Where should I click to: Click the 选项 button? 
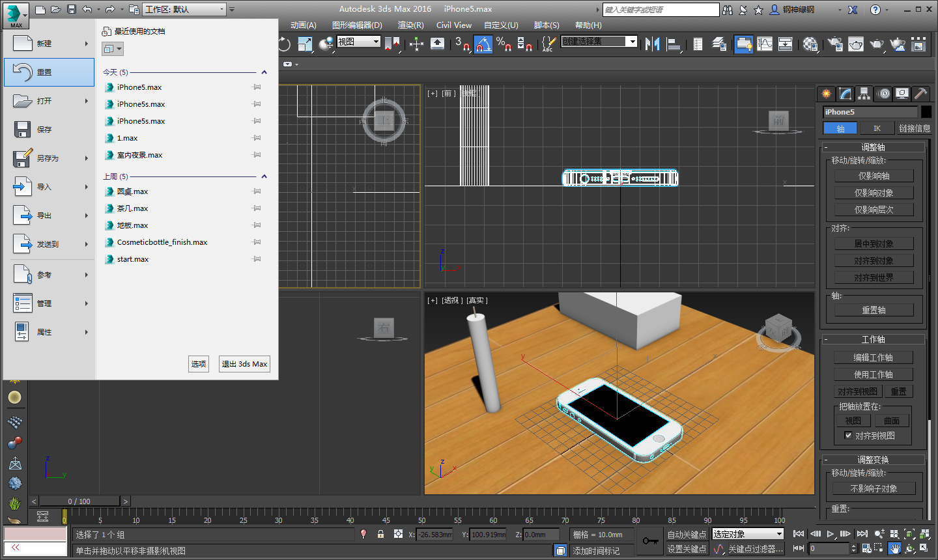(199, 364)
